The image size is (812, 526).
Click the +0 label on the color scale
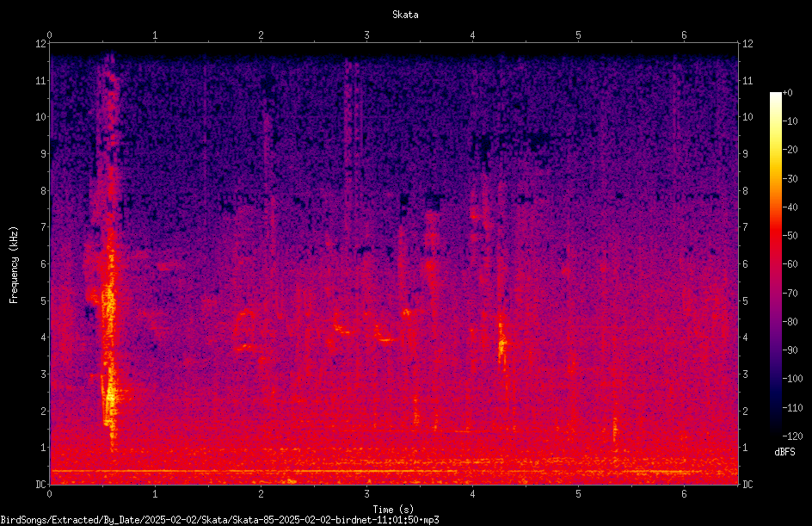coord(787,93)
